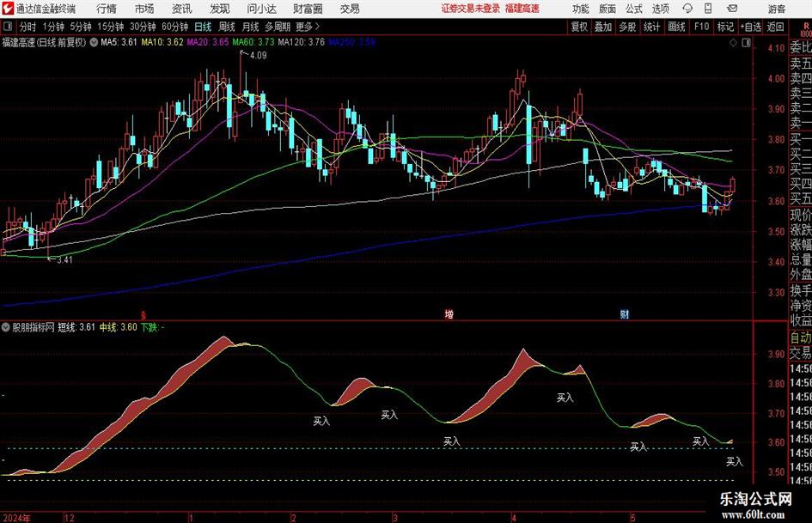Click the 4.09 high price label

[258, 55]
